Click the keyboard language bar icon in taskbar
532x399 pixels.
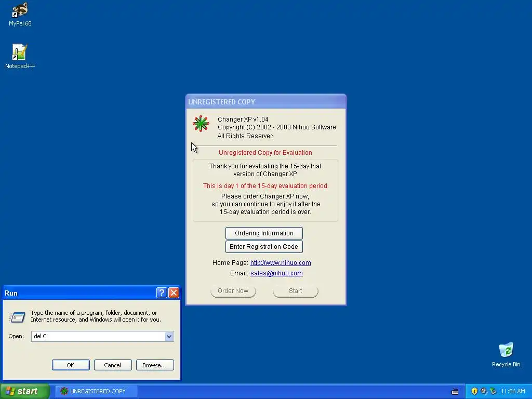pos(455,392)
